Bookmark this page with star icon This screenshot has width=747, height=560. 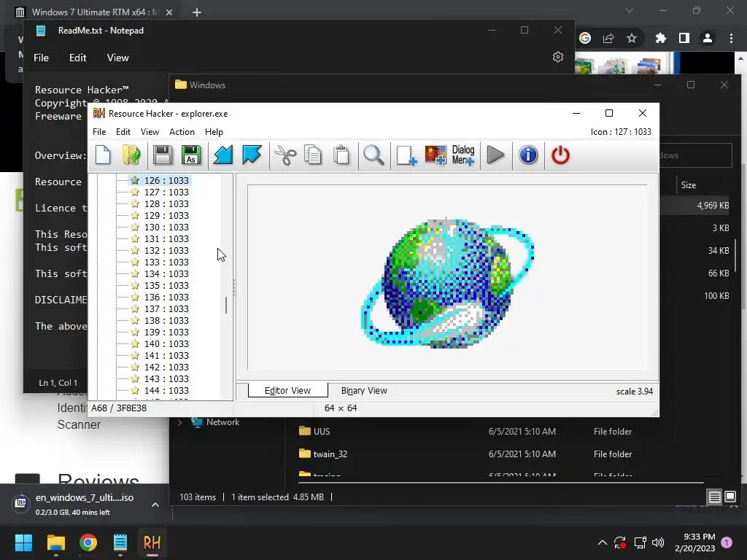632,38
